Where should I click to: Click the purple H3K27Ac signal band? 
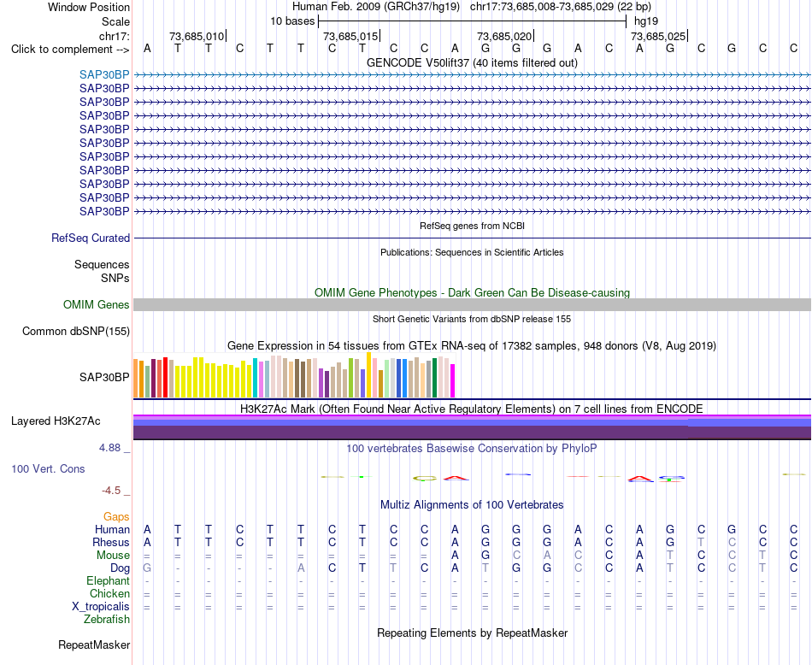(472, 432)
